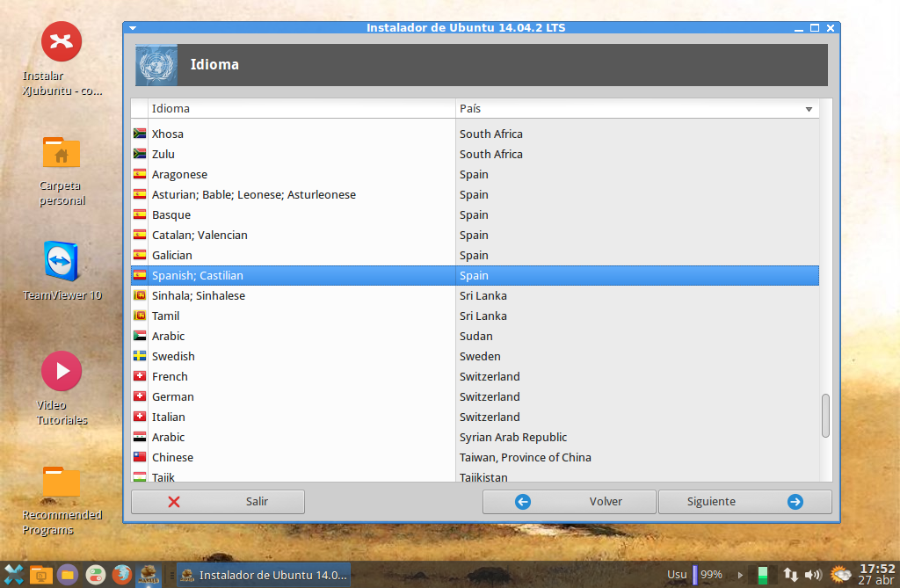Select the Aragonese language row
Viewport: 900px width, 588px height.
(x=475, y=174)
